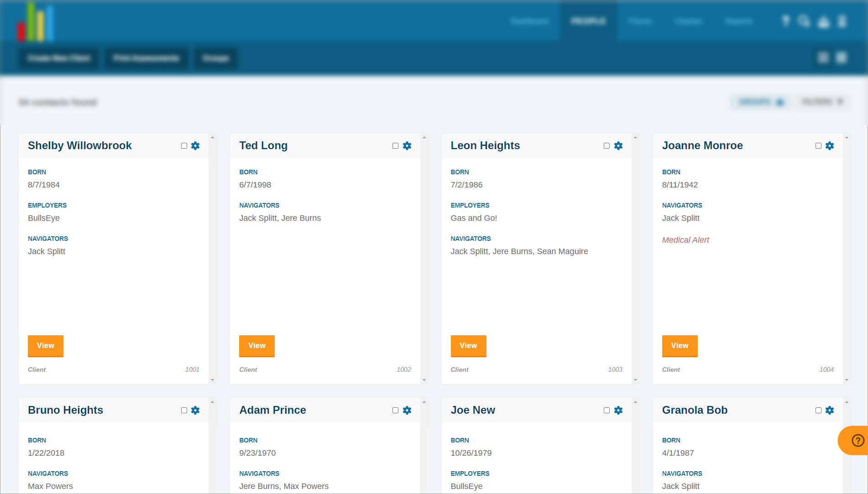
Task: Click the magnifier search icon in header
Action: (804, 21)
